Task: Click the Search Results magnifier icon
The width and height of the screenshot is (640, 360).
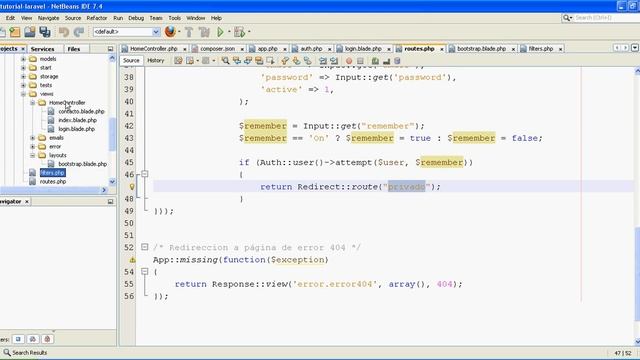Action: point(7,352)
